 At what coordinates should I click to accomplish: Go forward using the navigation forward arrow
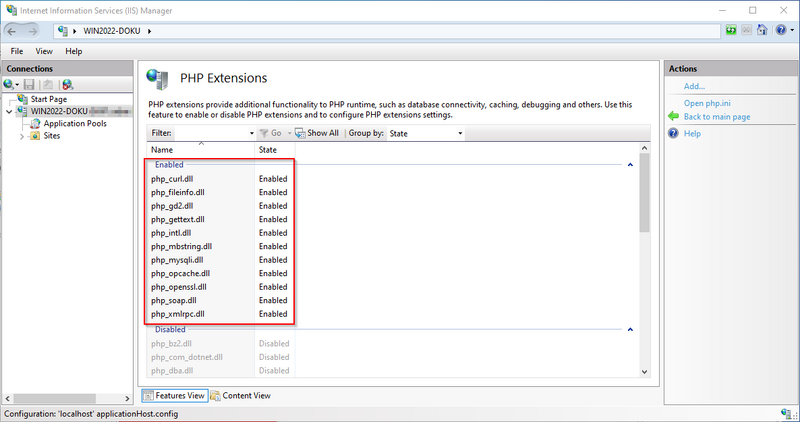pyautogui.click(x=33, y=31)
